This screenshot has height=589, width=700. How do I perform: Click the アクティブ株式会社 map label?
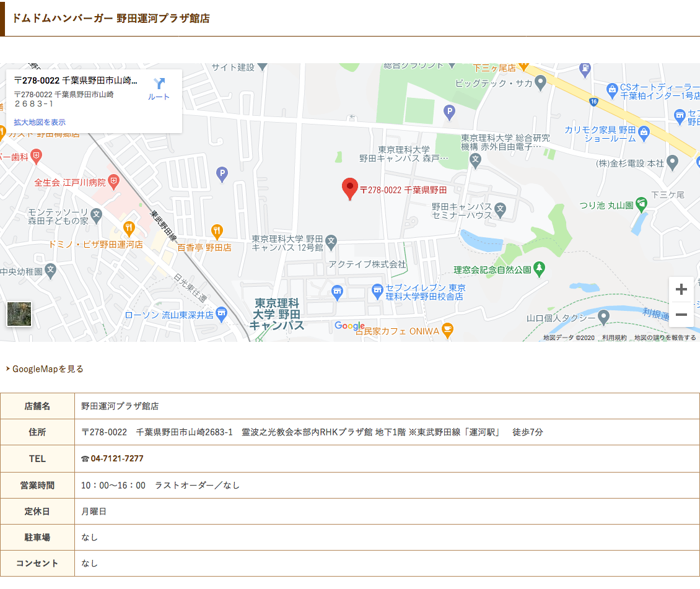coord(367,264)
